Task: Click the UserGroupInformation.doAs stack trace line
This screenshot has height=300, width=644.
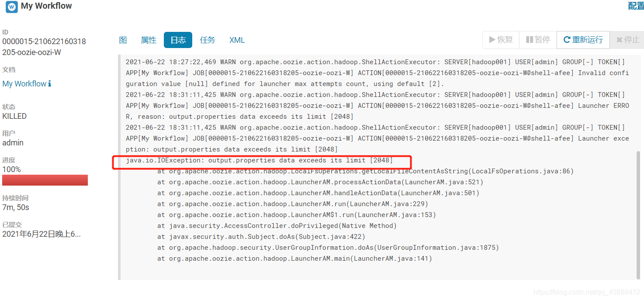Action: point(328,248)
